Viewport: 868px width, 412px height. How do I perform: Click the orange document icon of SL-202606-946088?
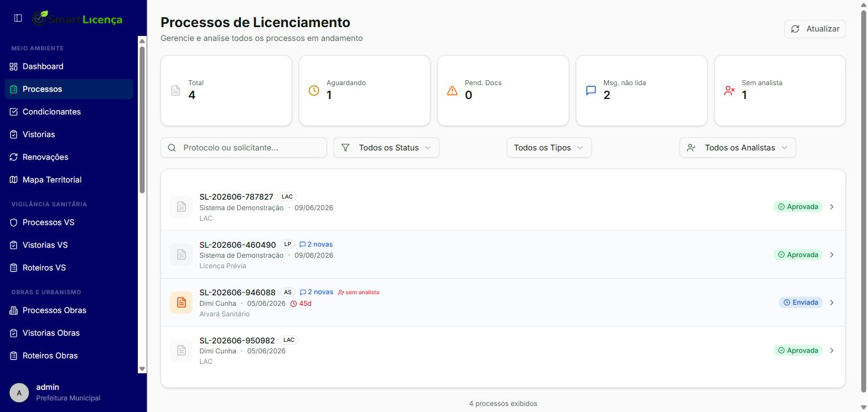click(181, 303)
